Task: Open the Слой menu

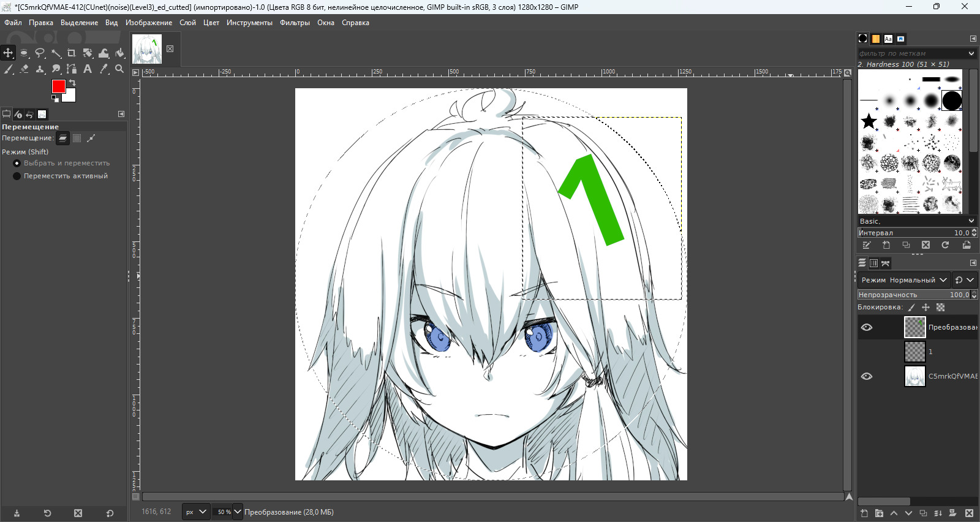Action: click(x=187, y=23)
